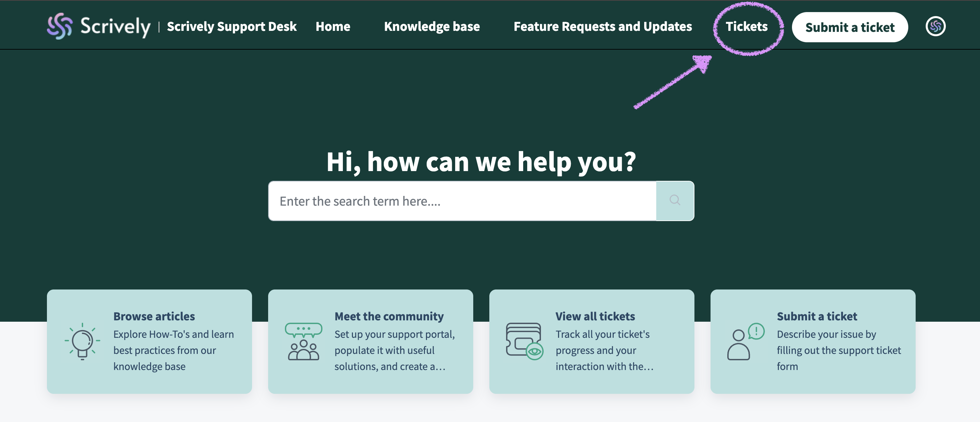The image size is (980, 422).
Task: Open the user profile avatar icon
Action: tap(935, 26)
